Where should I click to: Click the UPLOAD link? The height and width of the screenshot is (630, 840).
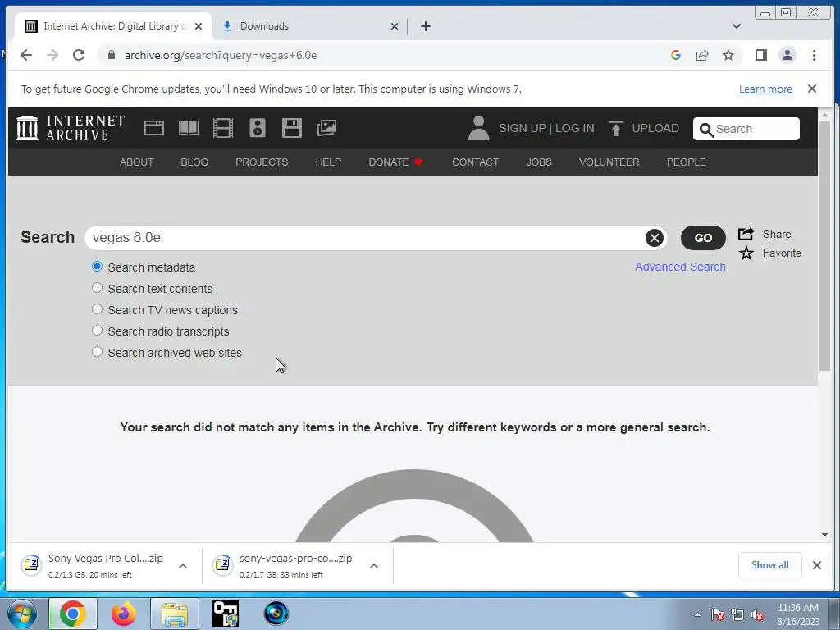click(x=655, y=128)
